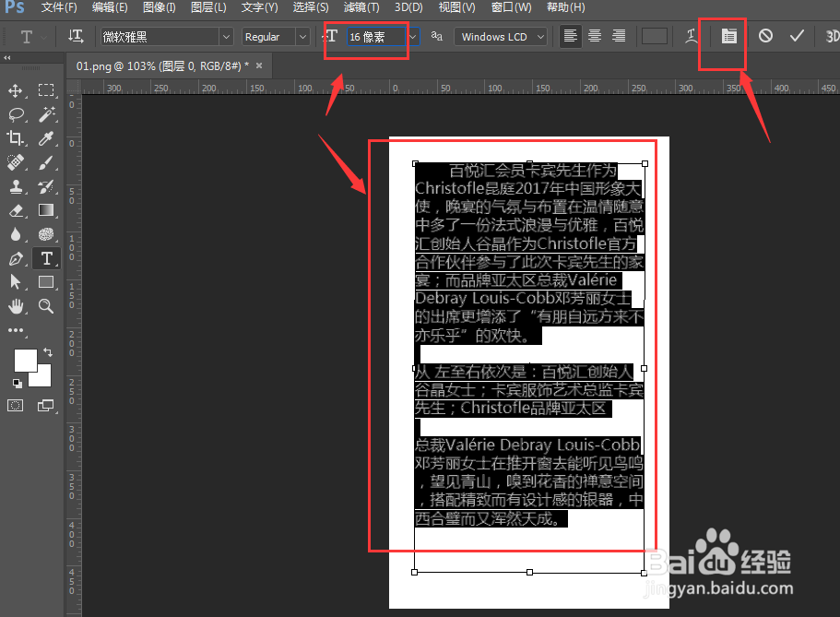
Task: Switch to the 01.png document tab
Action: (162, 65)
